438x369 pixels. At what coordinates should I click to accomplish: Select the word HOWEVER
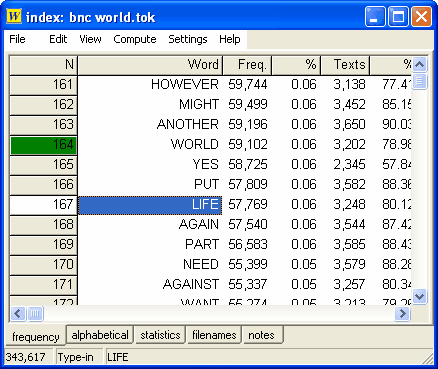tap(185, 84)
